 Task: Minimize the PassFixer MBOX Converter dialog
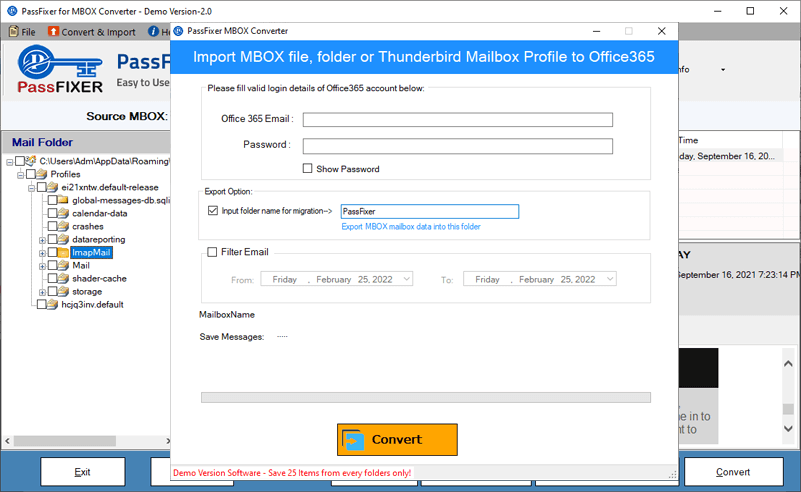tap(596, 31)
